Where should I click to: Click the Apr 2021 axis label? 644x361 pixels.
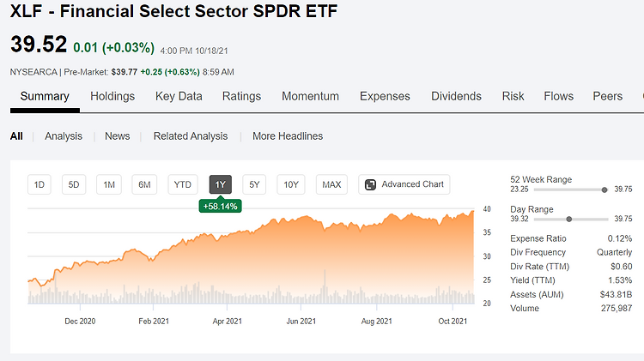pyautogui.click(x=228, y=322)
